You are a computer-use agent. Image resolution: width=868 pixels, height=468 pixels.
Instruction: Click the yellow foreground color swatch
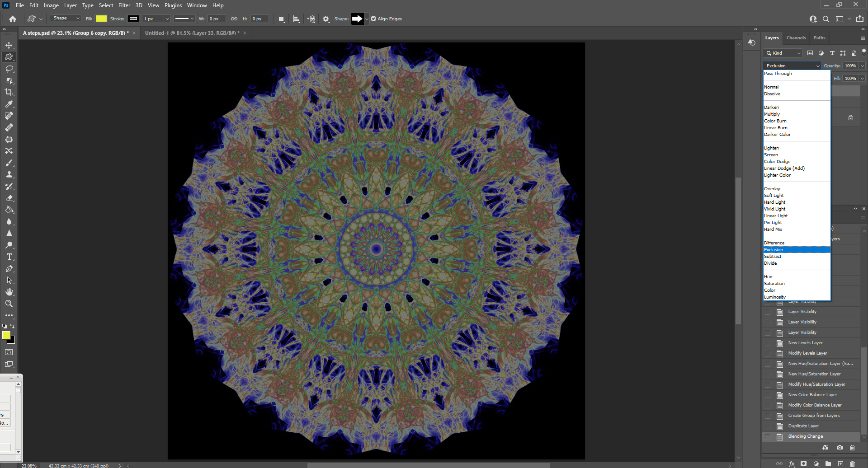[6, 335]
